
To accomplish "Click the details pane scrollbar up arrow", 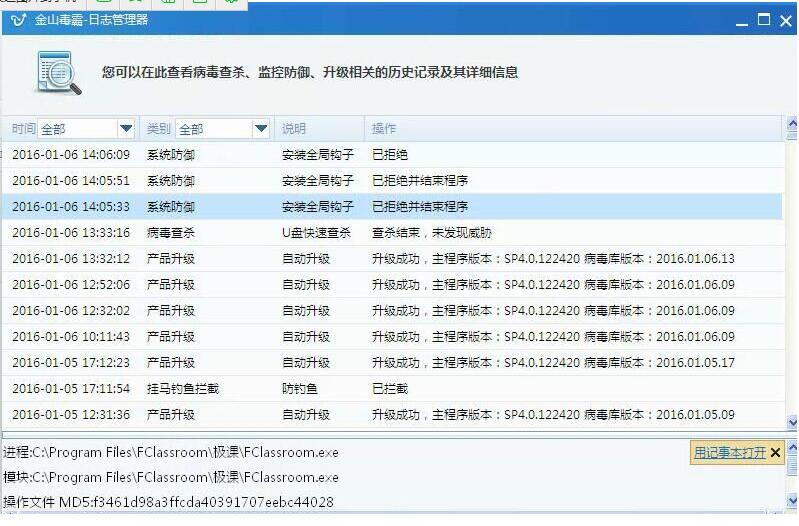I will pos(792,448).
